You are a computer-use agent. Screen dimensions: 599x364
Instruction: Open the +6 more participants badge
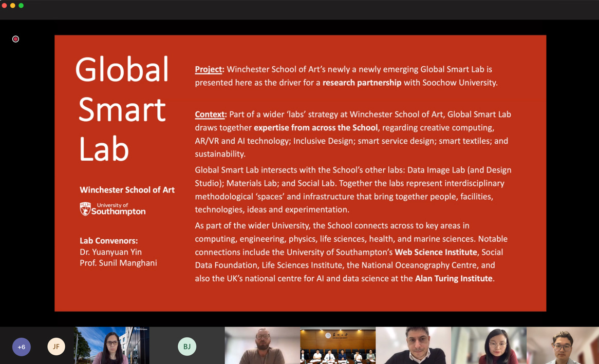(x=22, y=347)
